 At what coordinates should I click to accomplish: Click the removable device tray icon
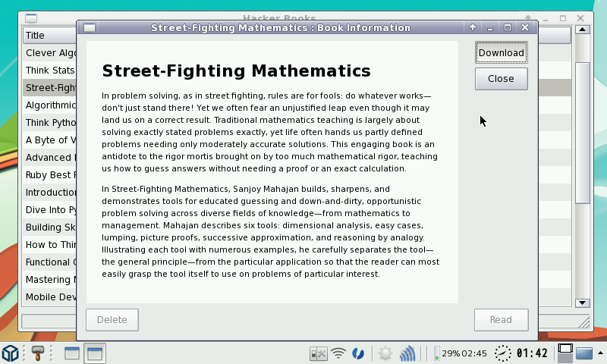click(318, 353)
